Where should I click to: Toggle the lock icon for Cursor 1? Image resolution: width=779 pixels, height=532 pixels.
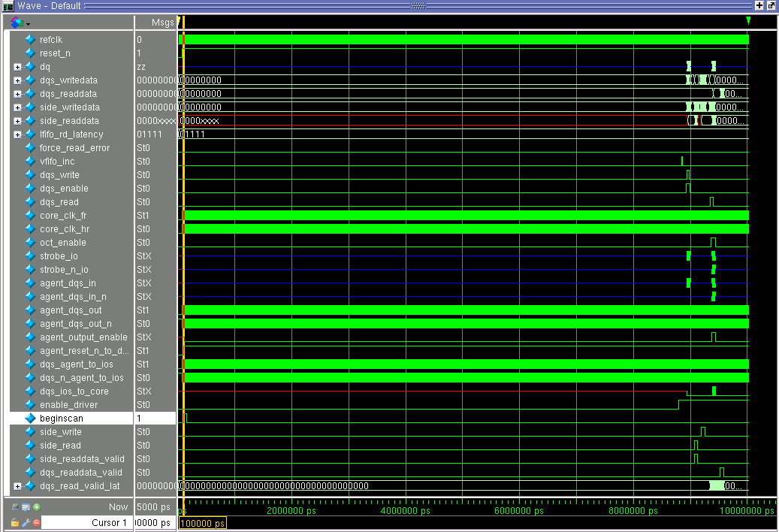pos(15,522)
